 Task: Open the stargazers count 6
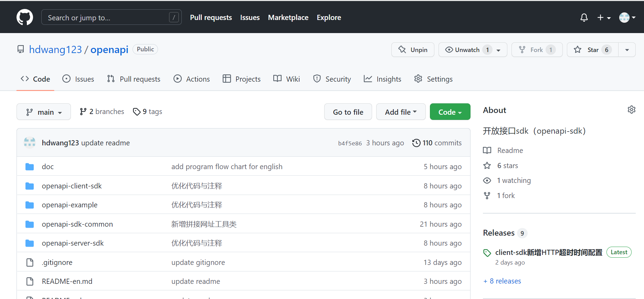pyautogui.click(x=606, y=50)
